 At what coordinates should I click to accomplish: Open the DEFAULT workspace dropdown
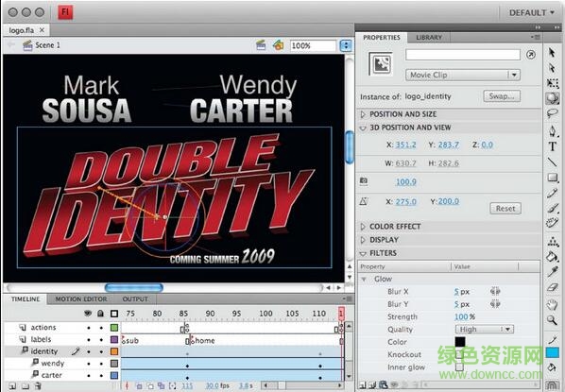(532, 12)
